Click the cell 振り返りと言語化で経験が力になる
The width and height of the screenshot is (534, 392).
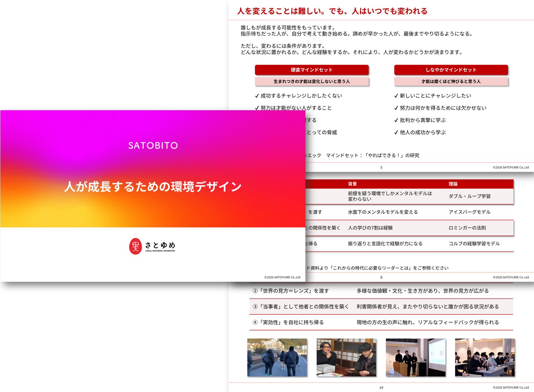pyautogui.click(x=385, y=243)
